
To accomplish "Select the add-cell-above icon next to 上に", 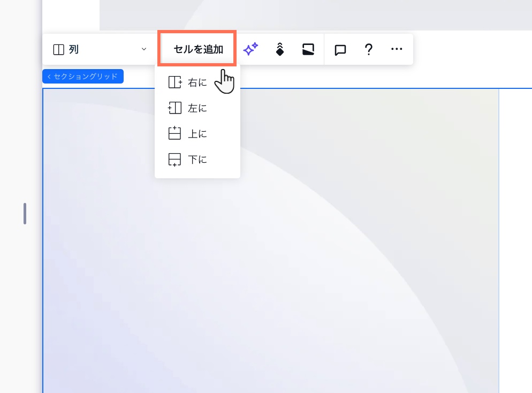I will (174, 133).
